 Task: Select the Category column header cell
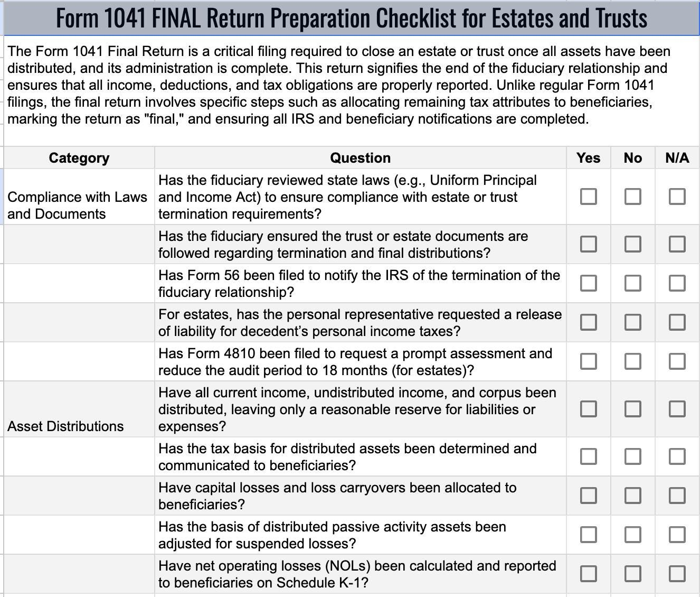(x=79, y=158)
